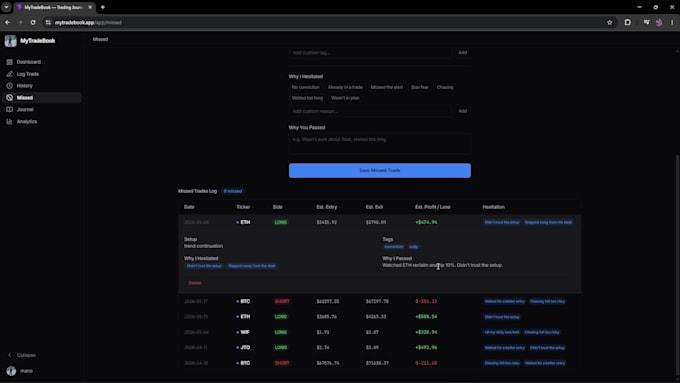Toggle the Wasn't in plan chip
Image resolution: width=680 pixels, height=383 pixels.
pos(345,98)
